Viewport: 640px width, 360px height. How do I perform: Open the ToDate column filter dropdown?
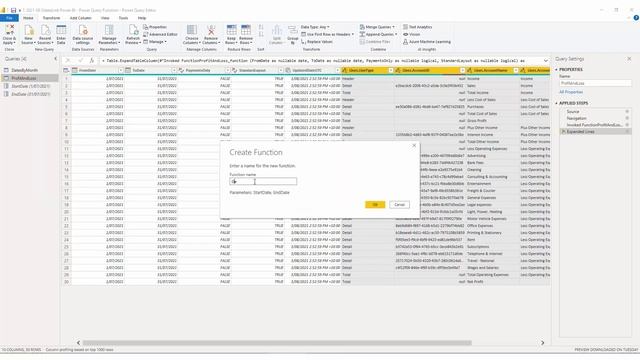(x=173, y=71)
